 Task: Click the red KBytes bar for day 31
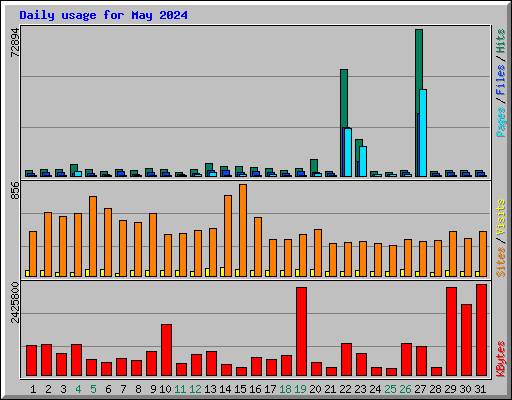pos(481,330)
